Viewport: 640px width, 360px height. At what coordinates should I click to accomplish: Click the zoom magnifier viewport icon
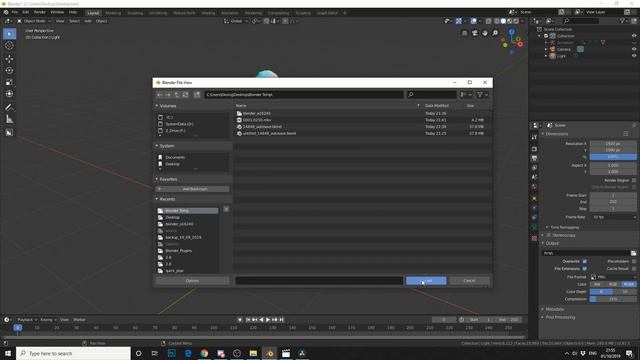(x=495, y=33)
